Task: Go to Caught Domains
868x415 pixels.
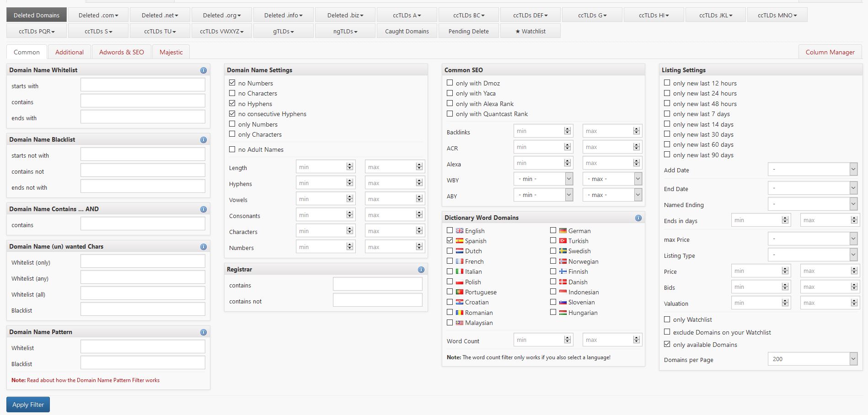Action: click(x=407, y=31)
